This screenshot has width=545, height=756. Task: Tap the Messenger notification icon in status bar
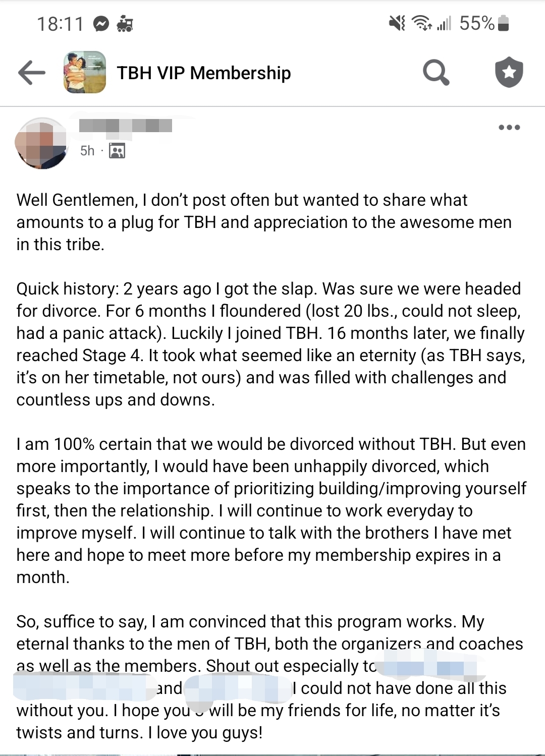coord(101,24)
